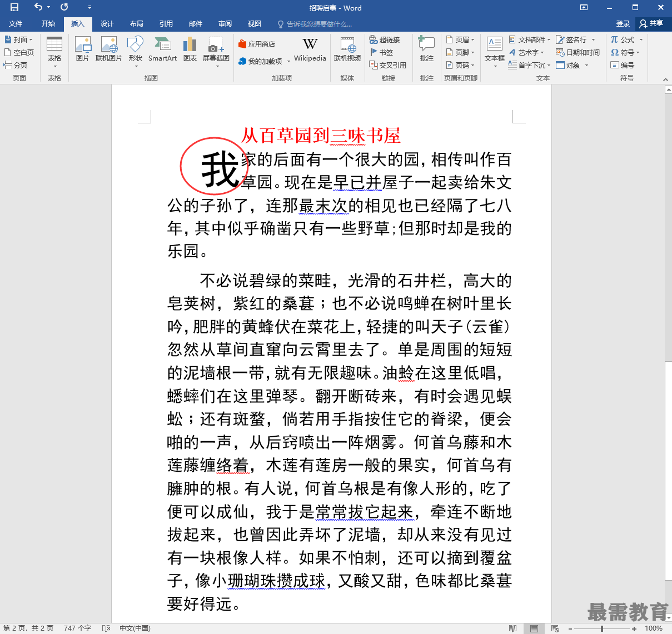Click the page count in status bar
This screenshot has width=672, height=634.
tap(28, 628)
